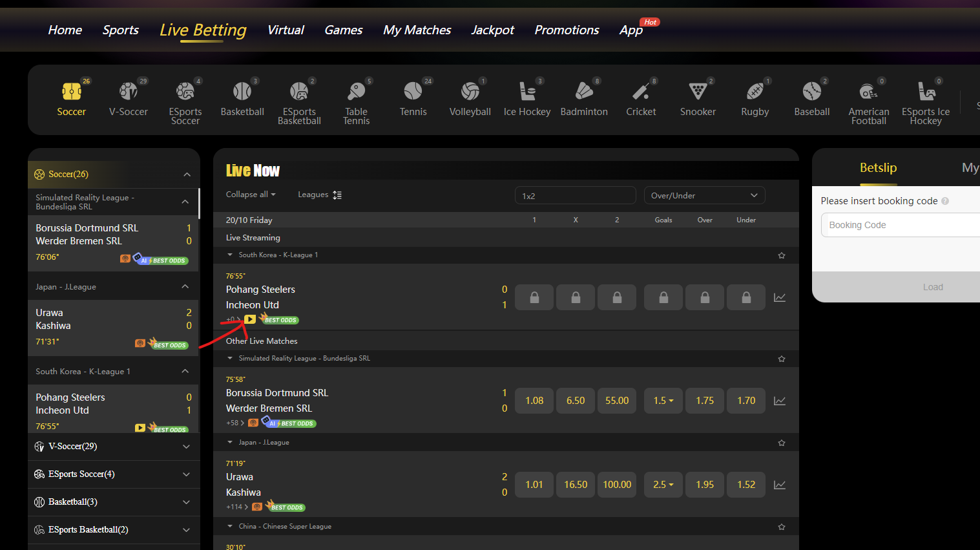Image resolution: width=980 pixels, height=550 pixels.
Task: Favorite the Chinese Super League
Action: click(782, 527)
